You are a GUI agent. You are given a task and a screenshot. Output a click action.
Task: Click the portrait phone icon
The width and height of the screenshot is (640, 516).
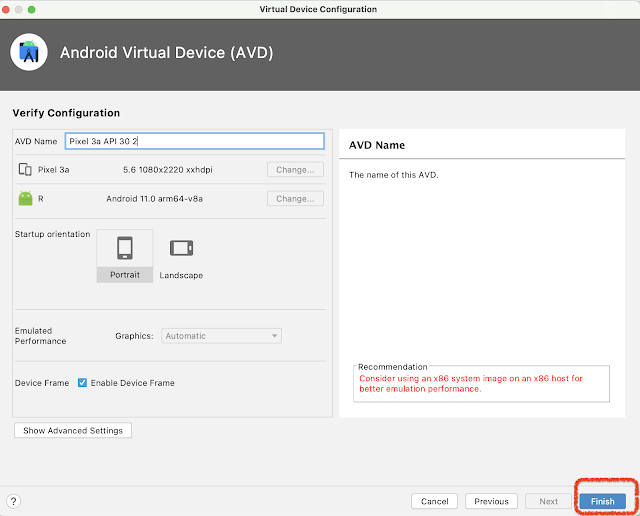125,248
